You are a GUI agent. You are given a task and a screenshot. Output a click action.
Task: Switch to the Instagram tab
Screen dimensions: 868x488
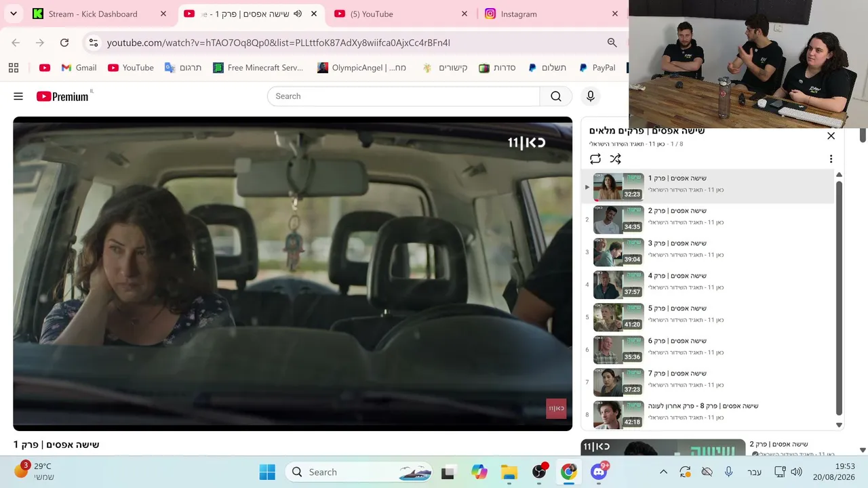[553, 14]
